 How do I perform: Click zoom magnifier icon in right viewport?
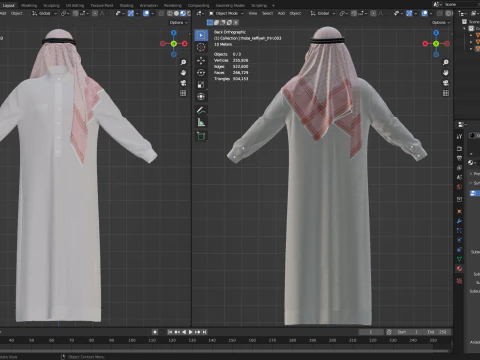[446, 62]
